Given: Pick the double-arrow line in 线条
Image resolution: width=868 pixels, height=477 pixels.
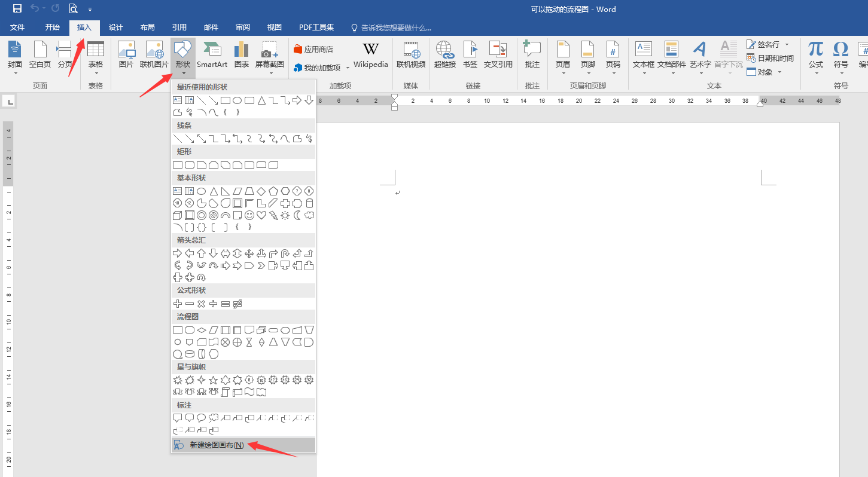Looking at the screenshot, I should 202,139.
